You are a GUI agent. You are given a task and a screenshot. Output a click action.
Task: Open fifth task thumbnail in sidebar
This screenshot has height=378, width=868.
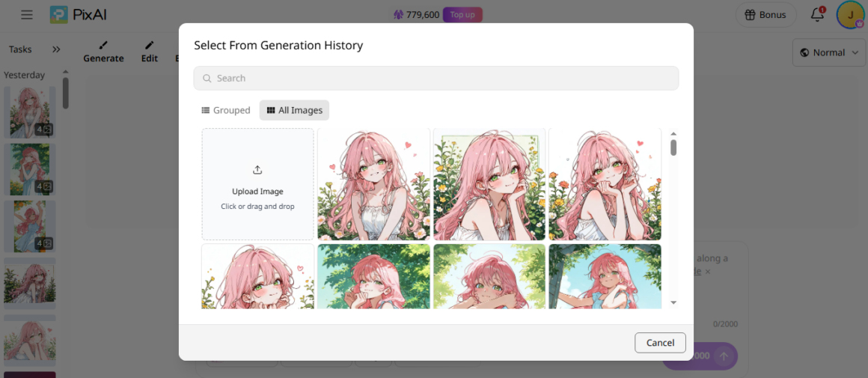[30, 341]
